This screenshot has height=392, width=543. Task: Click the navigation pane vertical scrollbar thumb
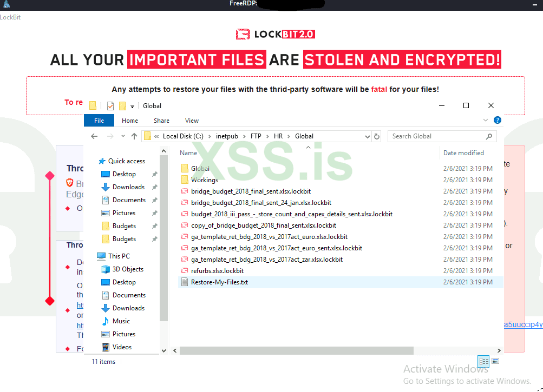(163, 238)
